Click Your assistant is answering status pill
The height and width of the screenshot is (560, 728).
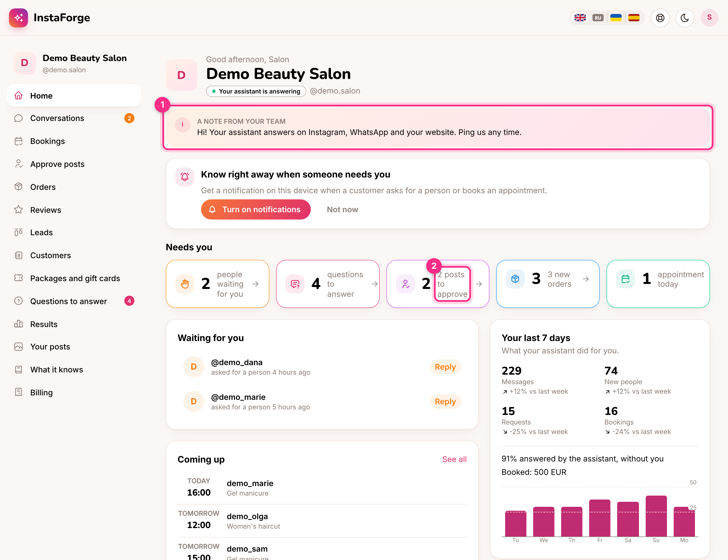[256, 91]
